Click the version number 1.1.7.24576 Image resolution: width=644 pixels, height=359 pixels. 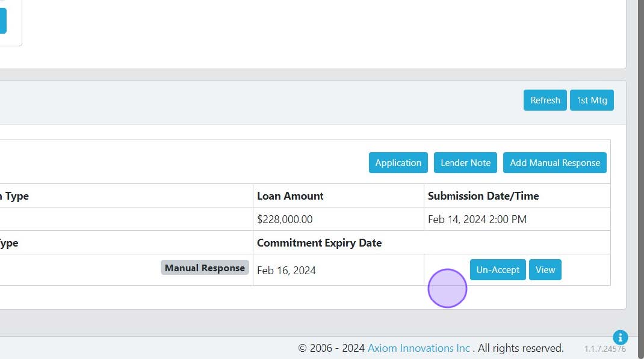tap(605, 349)
